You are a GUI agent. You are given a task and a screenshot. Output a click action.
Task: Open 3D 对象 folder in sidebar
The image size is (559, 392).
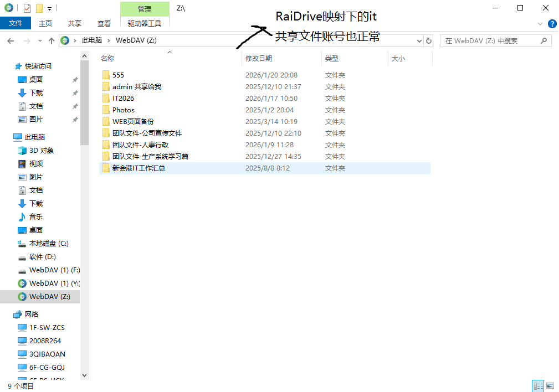(42, 151)
